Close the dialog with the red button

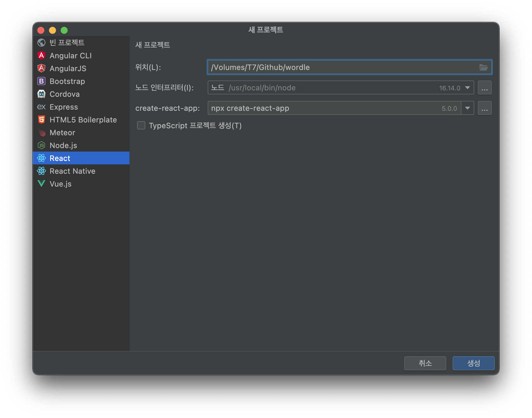tap(41, 30)
